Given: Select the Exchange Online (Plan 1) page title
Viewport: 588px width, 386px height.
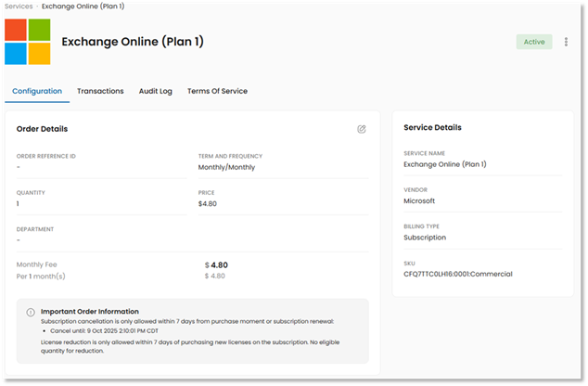Looking at the screenshot, I should (x=133, y=42).
